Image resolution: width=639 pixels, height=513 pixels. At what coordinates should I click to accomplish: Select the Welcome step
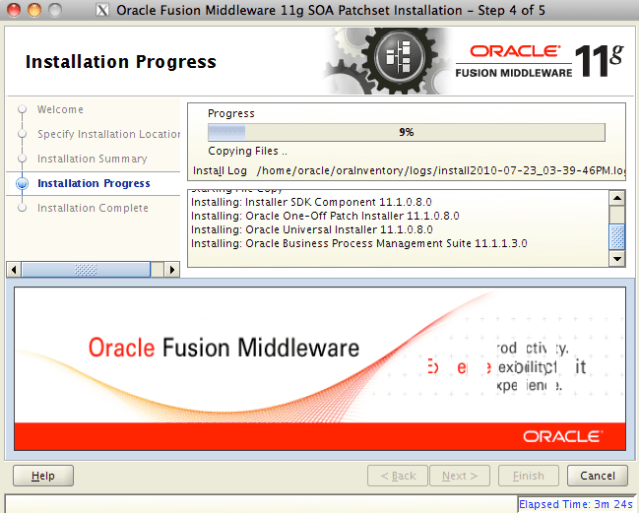pos(60,110)
